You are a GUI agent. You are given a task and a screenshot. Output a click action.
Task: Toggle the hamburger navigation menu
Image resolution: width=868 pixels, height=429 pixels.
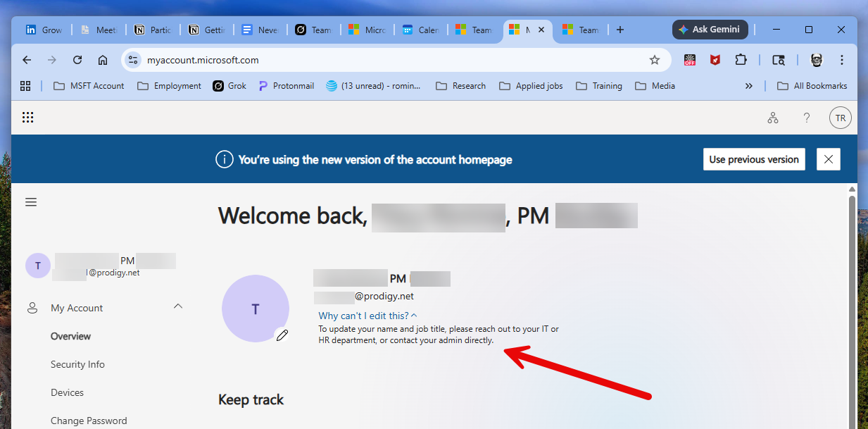point(31,202)
